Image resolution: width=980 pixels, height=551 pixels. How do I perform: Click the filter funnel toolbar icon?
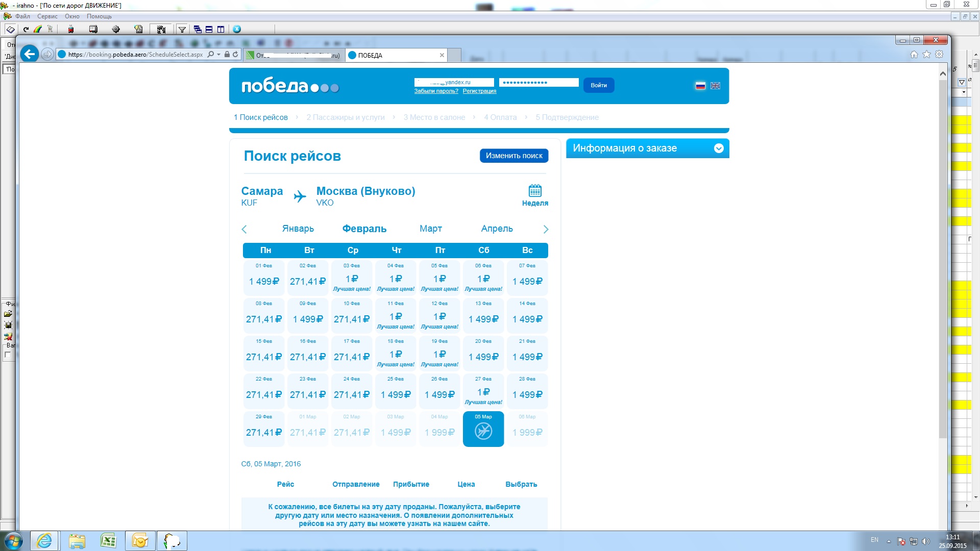tap(182, 30)
